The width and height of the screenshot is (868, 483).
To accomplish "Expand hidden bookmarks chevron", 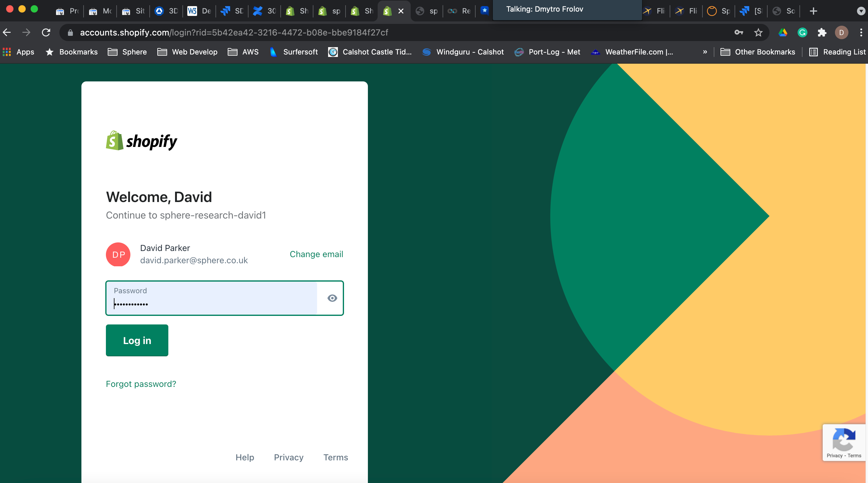I will [x=705, y=52].
